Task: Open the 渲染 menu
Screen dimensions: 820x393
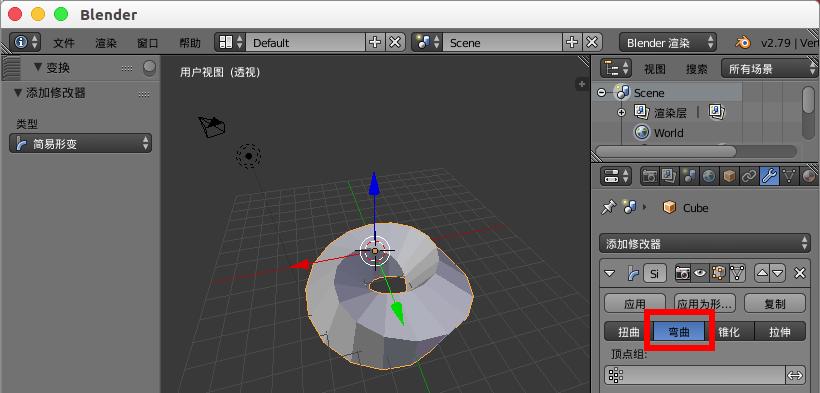Action: click(106, 43)
